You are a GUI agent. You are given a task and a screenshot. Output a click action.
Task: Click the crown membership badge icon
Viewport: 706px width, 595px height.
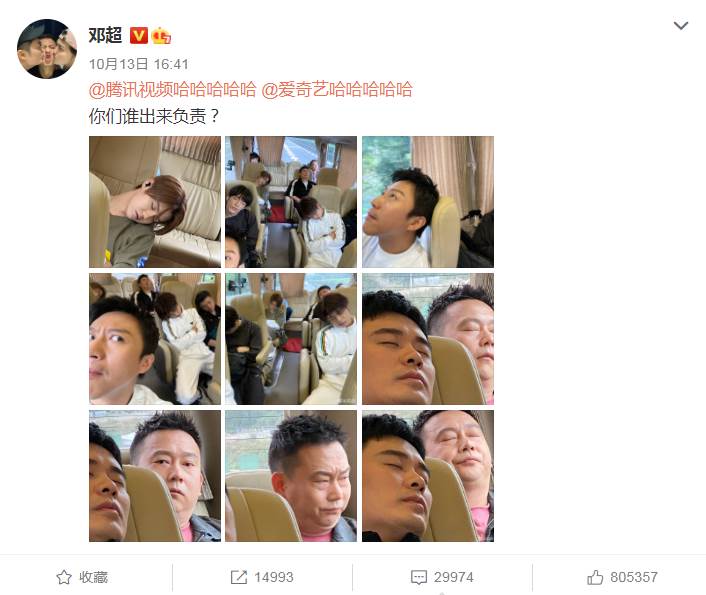161,36
